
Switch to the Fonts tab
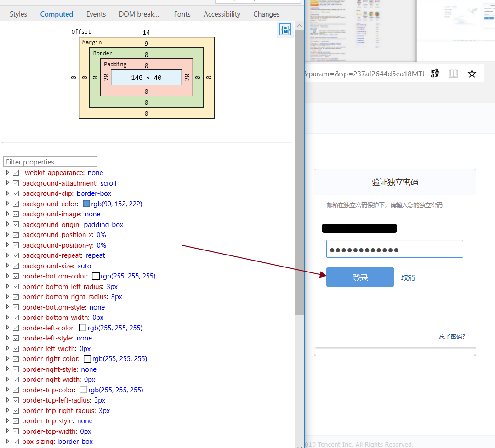coord(182,14)
